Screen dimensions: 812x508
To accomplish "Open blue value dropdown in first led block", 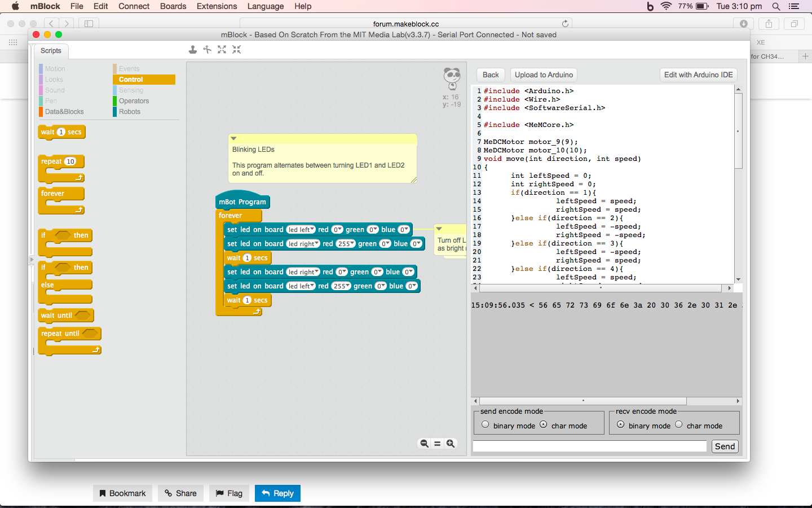I will pyautogui.click(x=404, y=230).
